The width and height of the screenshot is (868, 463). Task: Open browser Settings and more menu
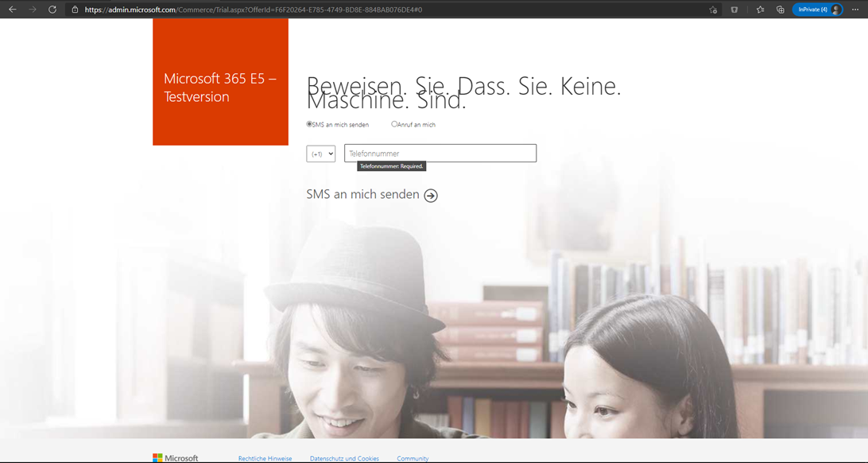[855, 10]
